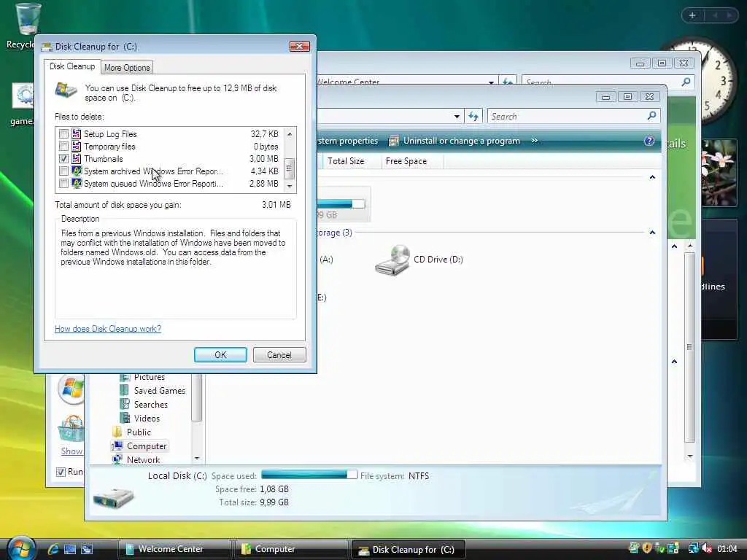Select Network in the folder tree
This screenshot has height=560, width=747.
pos(143,459)
